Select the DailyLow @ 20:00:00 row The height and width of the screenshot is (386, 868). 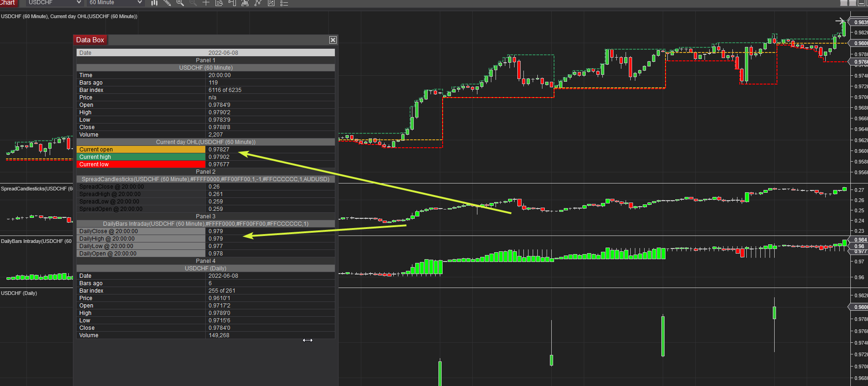(x=206, y=246)
